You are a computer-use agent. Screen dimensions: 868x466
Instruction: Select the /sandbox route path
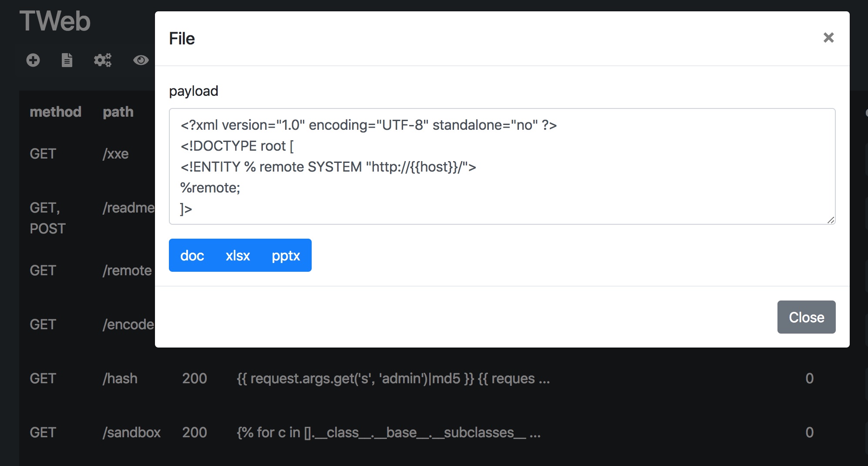pyautogui.click(x=131, y=432)
